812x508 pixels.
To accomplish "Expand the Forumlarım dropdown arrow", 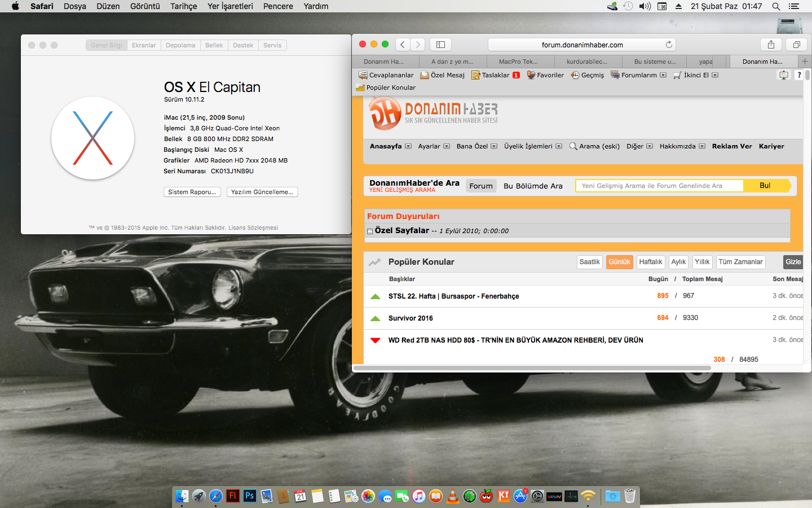I will click(x=663, y=75).
